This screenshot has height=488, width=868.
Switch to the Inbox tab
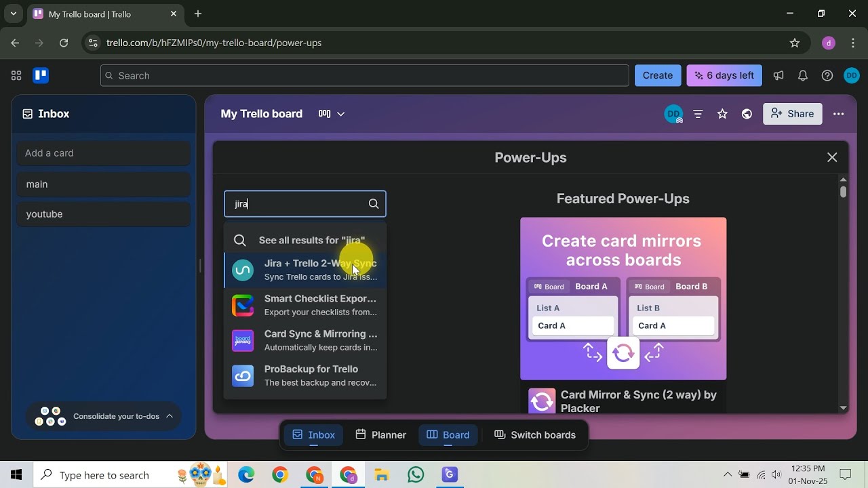tap(313, 435)
